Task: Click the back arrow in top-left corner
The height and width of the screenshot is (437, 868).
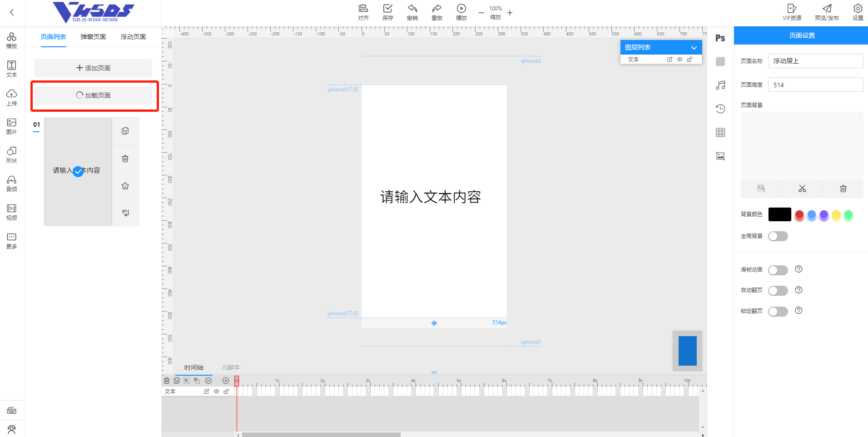Action: pyautogui.click(x=12, y=13)
